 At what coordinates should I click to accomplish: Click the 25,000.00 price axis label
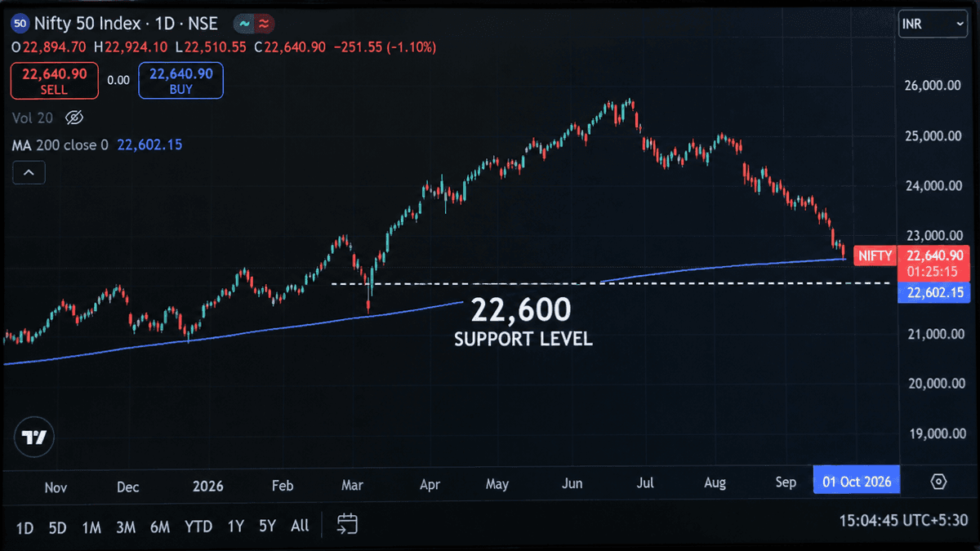[x=933, y=136]
